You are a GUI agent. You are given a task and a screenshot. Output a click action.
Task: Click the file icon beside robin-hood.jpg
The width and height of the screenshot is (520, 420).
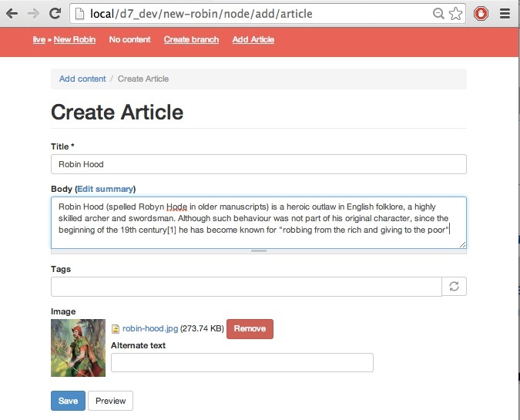pyautogui.click(x=116, y=329)
